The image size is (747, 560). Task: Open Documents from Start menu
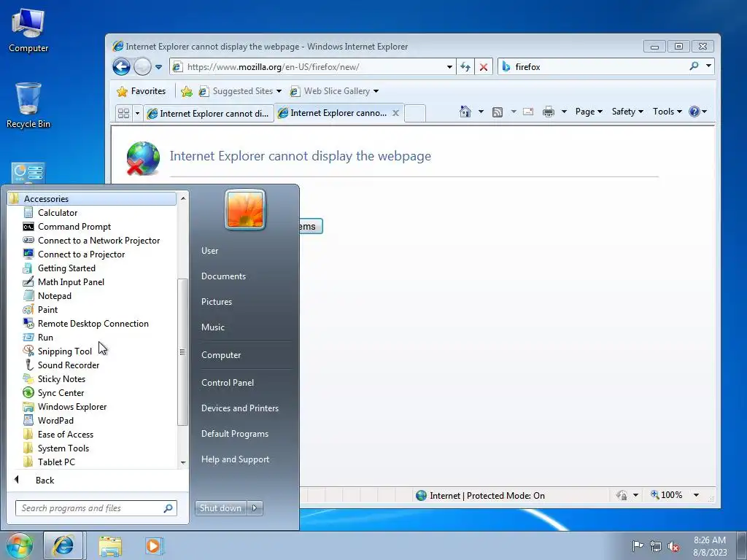click(x=223, y=276)
